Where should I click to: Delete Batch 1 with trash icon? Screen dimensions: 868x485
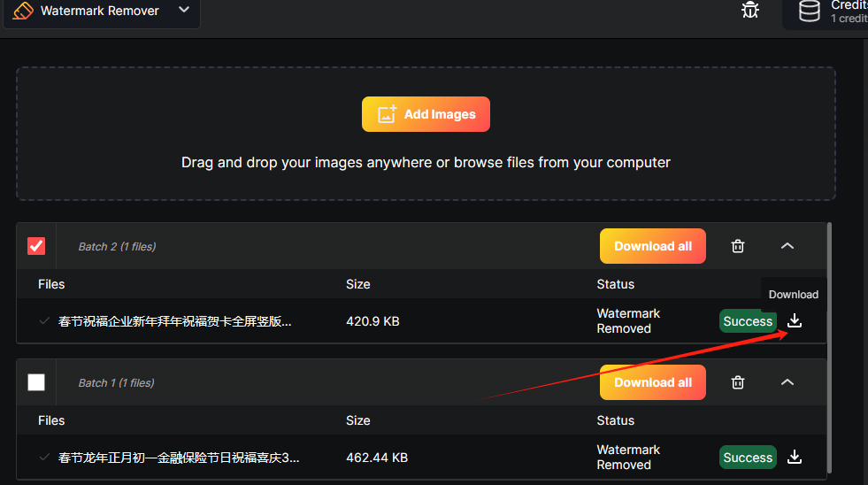click(x=738, y=382)
